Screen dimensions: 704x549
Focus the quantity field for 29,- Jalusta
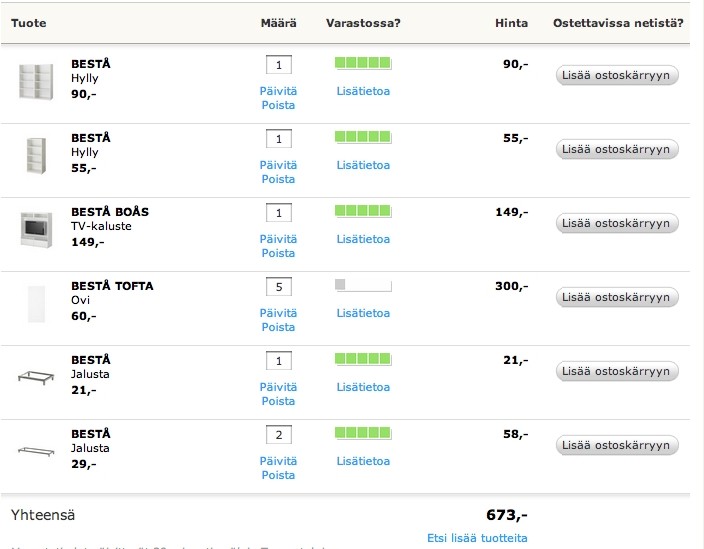click(x=279, y=435)
